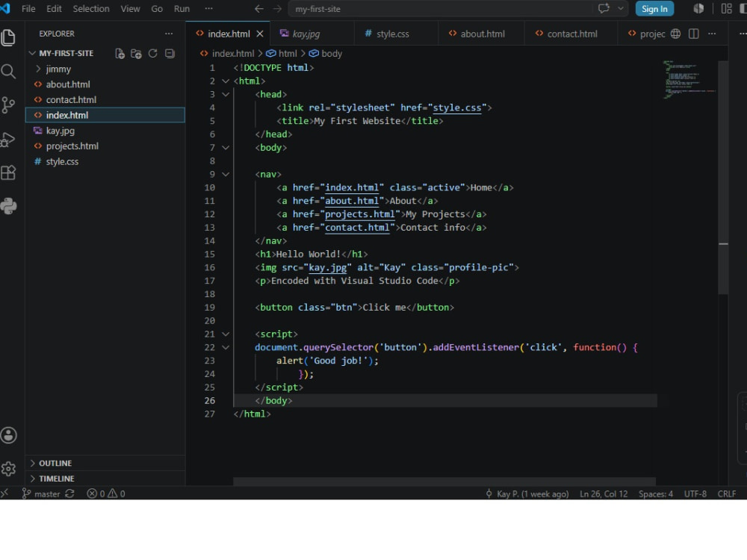The width and height of the screenshot is (747, 560).
Task: Open the Go menu
Action: coord(157,8)
